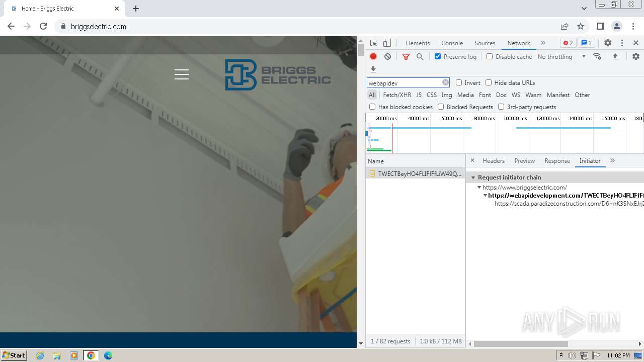The image size is (644, 362).
Task: Switch to the Console panel
Action: coord(452,43)
